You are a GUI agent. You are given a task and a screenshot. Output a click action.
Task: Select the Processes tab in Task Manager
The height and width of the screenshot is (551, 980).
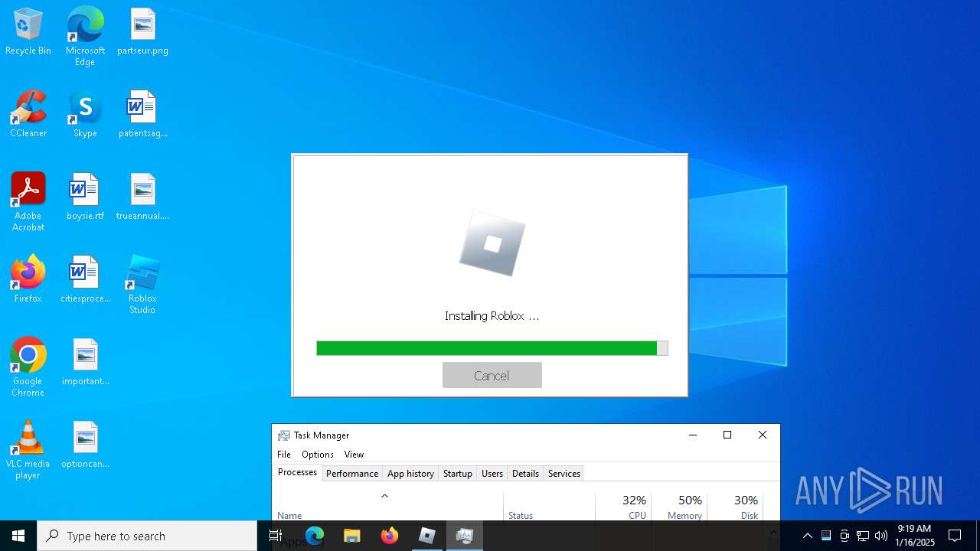click(x=297, y=472)
